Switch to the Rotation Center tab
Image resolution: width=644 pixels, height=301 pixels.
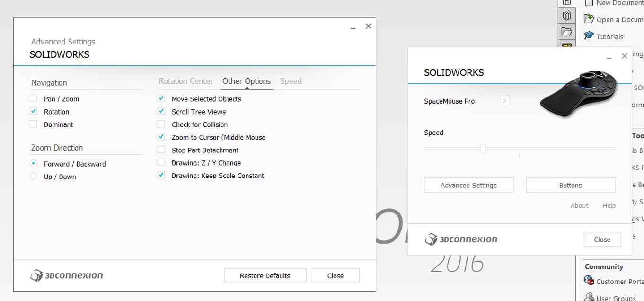[186, 81]
